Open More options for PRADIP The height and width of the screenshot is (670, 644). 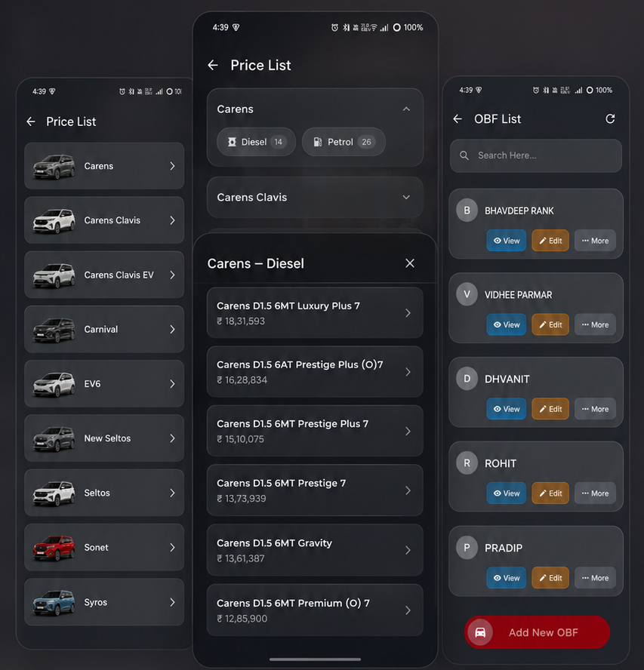pos(595,578)
